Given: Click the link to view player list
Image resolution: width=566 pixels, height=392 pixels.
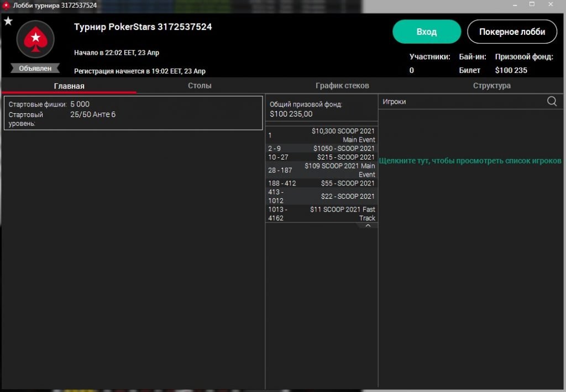Looking at the screenshot, I should point(470,160).
